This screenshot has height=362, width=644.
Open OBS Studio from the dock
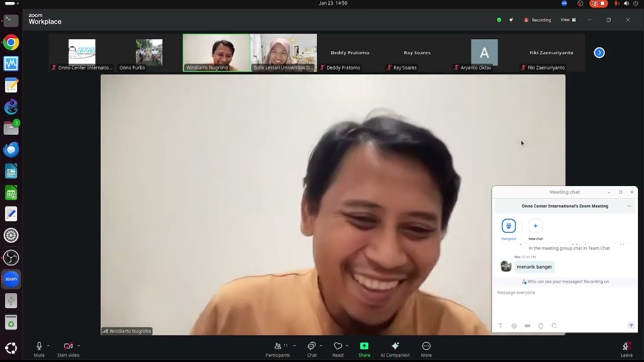coord(11,257)
